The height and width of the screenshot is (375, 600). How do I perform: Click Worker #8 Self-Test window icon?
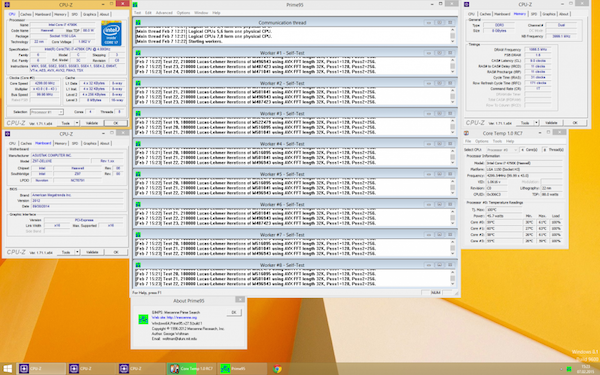(138, 264)
